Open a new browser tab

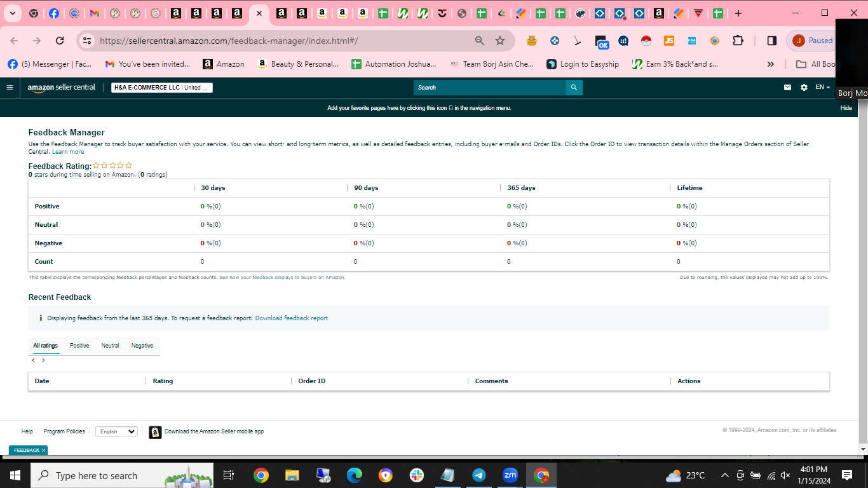click(x=738, y=13)
